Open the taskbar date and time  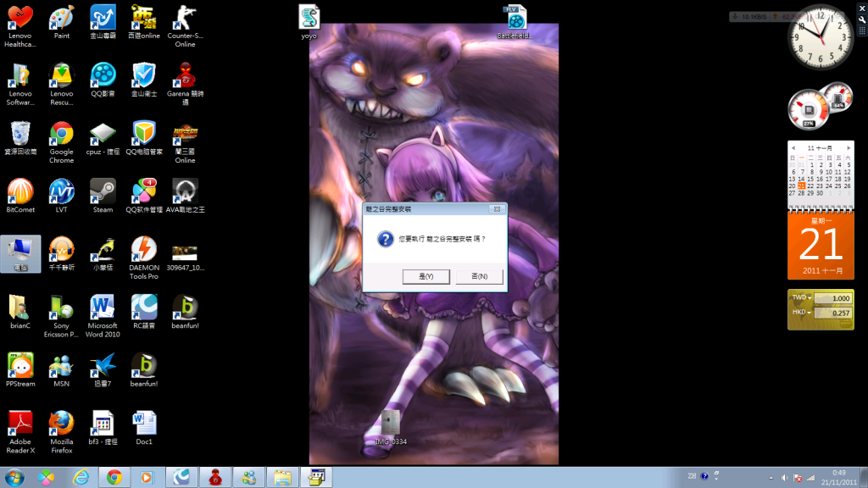(838, 478)
